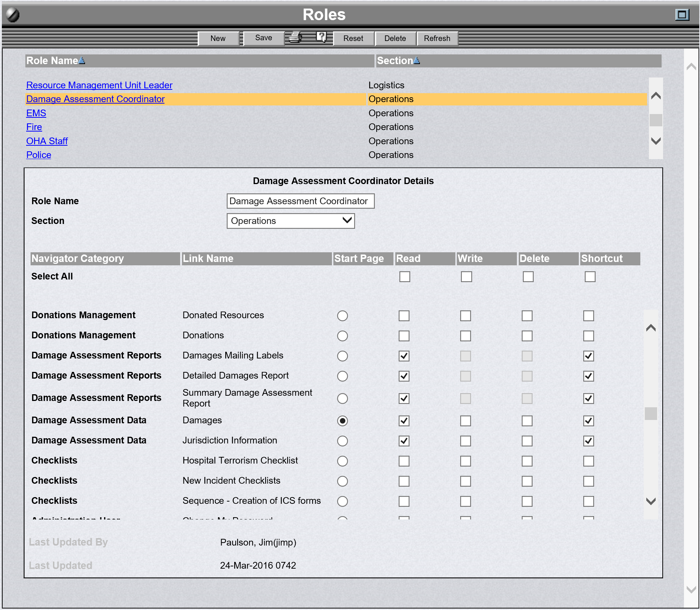The height and width of the screenshot is (610, 700).
Task: Uncheck Shortcut for Jurisdiction Information
Action: pos(588,441)
